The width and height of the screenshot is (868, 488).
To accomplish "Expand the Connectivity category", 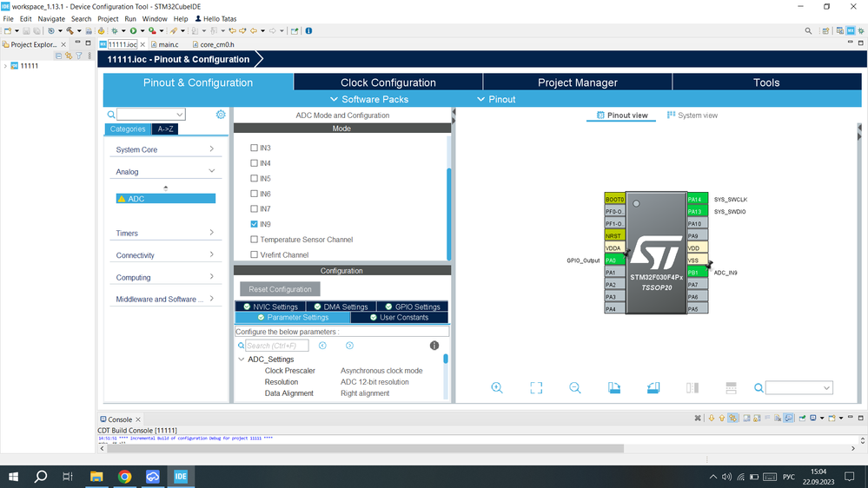I will tap(165, 255).
